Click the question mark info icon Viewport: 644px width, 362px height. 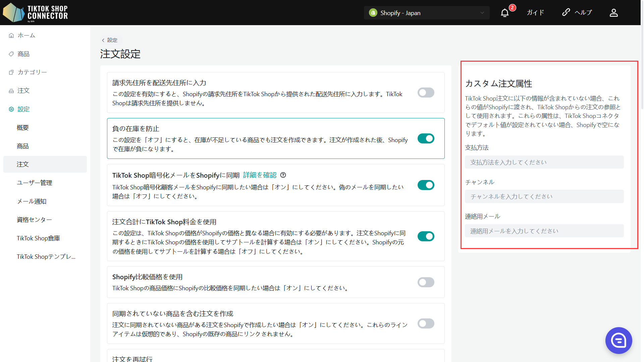pos(283,175)
